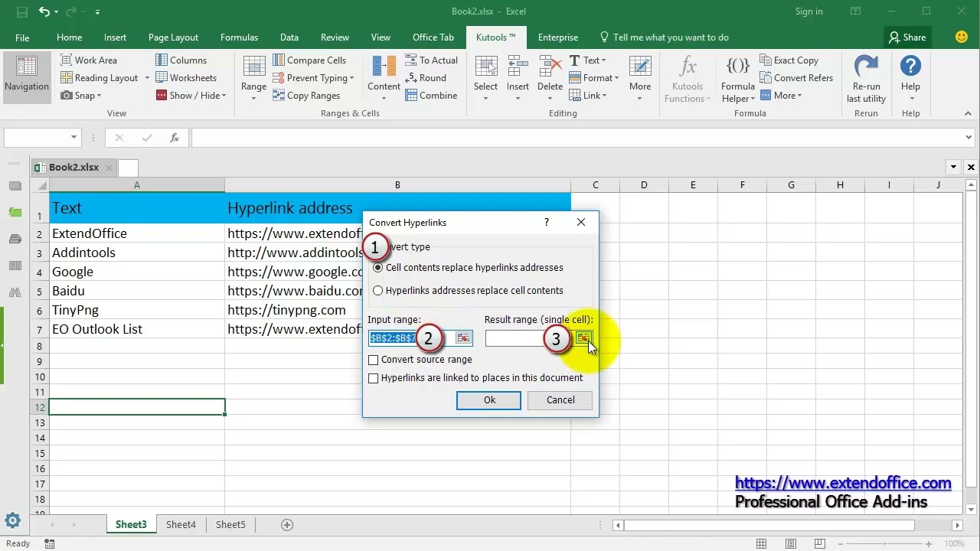
Task: Click Ok in Convert Hyperlinks
Action: point(489,400)
